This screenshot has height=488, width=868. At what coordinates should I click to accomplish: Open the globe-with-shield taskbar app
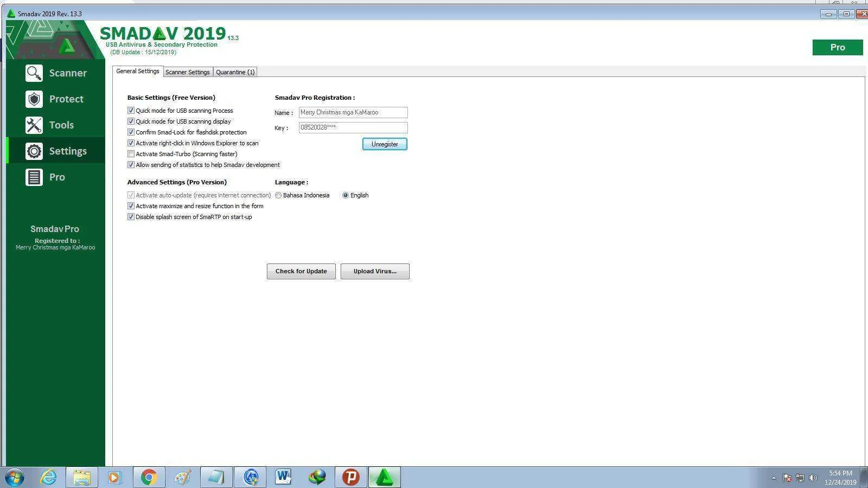coord(250,478)
